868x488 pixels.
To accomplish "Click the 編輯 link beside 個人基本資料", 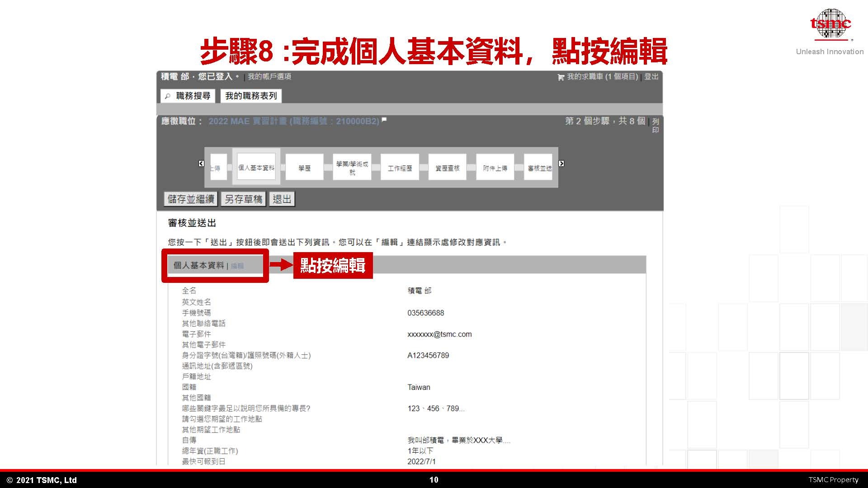I will click(x=237, y=266).
